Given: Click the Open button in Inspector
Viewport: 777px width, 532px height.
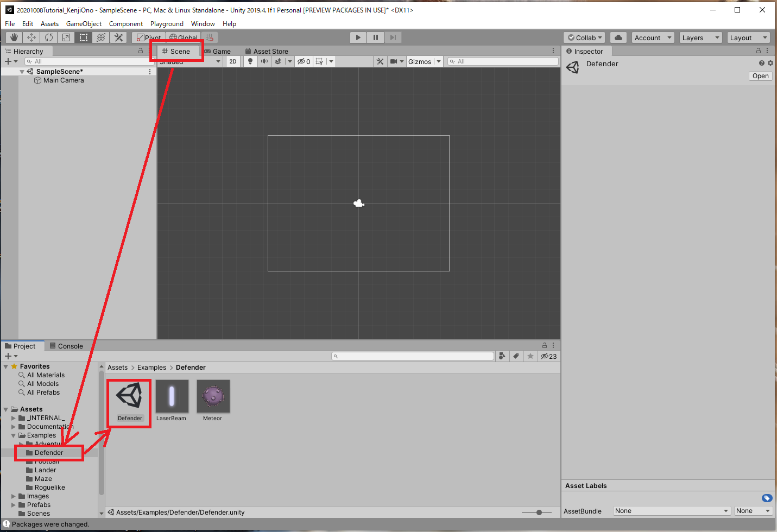Looking at the screenshot, I should point(760,76).
